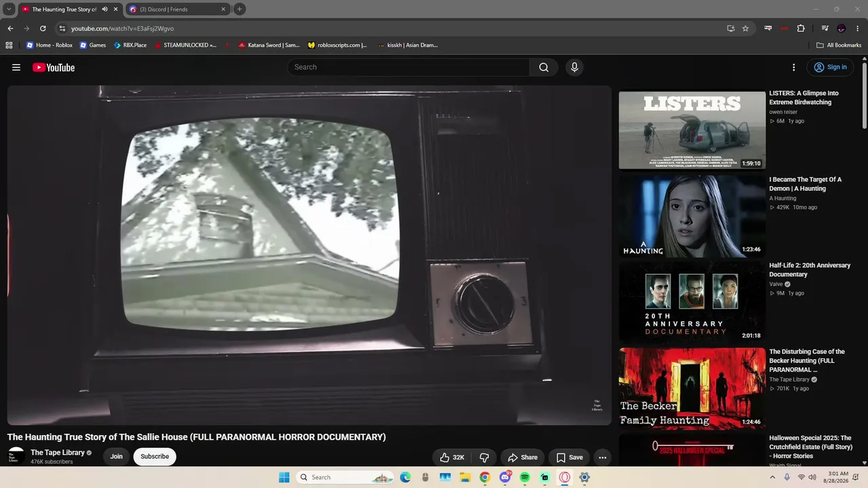Open the volume control in system tray
Viewport: 868px width, 488px height.
coord(812,477)
